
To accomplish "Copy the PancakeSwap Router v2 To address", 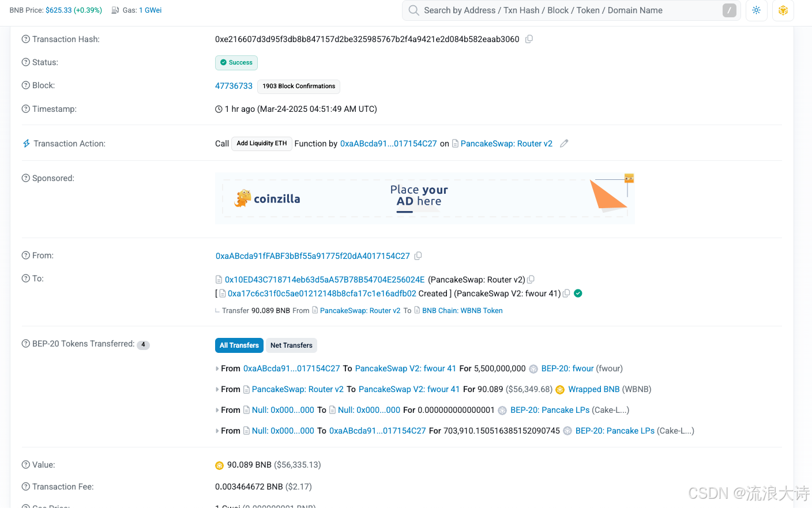I will point(531,280).
